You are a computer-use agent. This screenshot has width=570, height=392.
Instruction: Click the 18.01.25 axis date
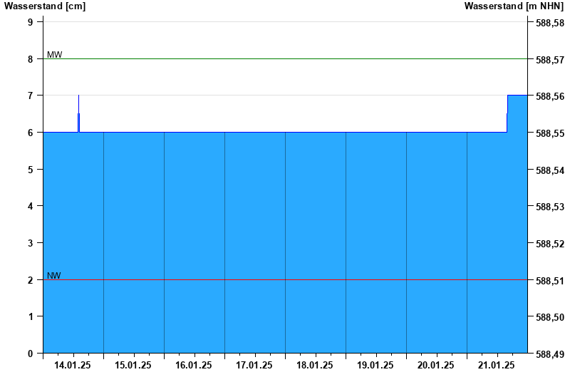point(315,365)
